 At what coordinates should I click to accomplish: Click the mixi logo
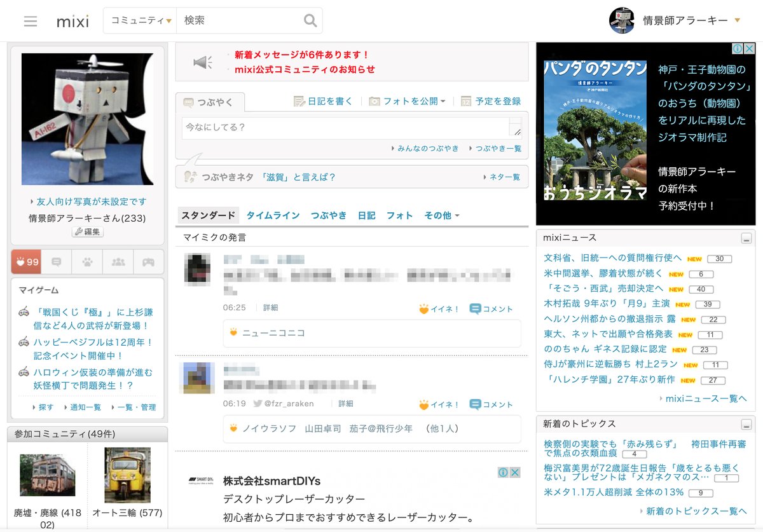72,21
